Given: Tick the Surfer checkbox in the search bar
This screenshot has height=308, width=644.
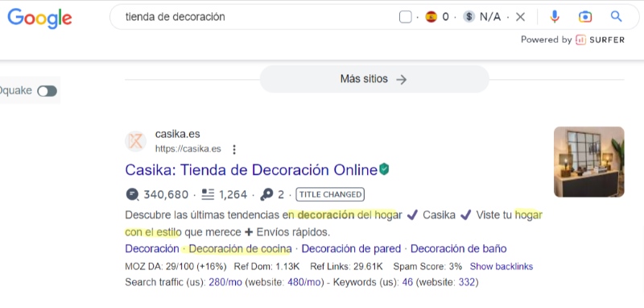Looking at the screenshot, I should point(405,17).
